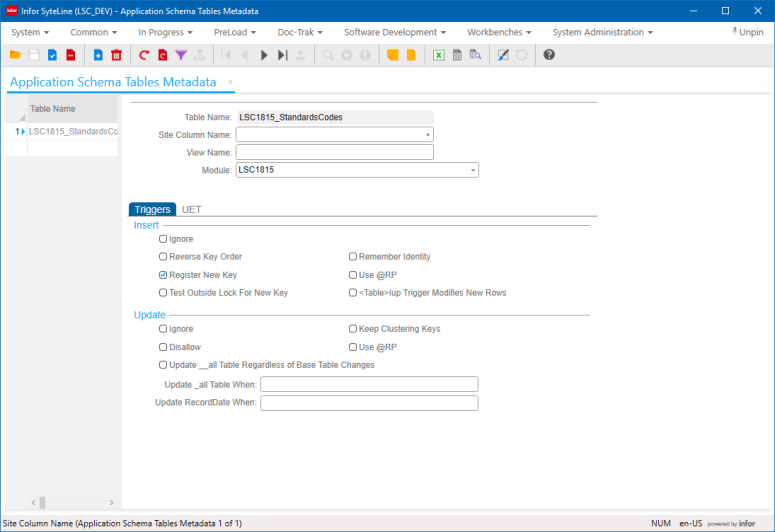The width and height of the screenshot is (775, 532).
Task: Click the orange page note icon
Action: 411,55
